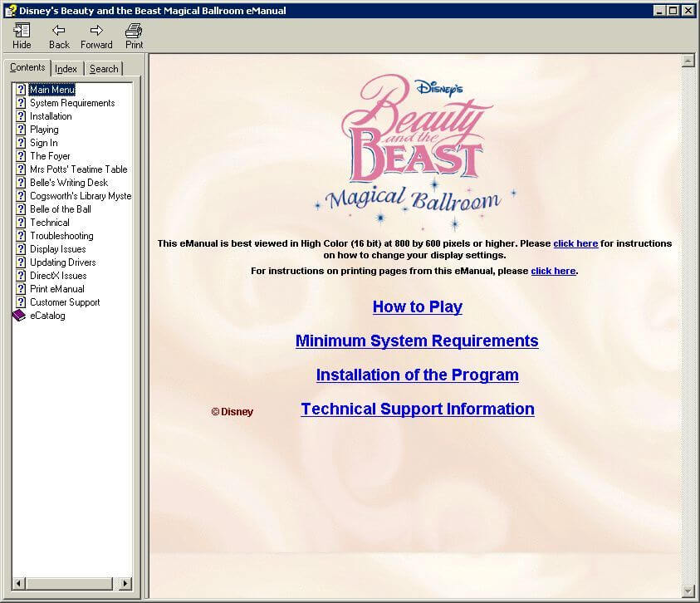700x603 pixels.
Task: Click the Back arrow icon
Action: coord(59,31)
